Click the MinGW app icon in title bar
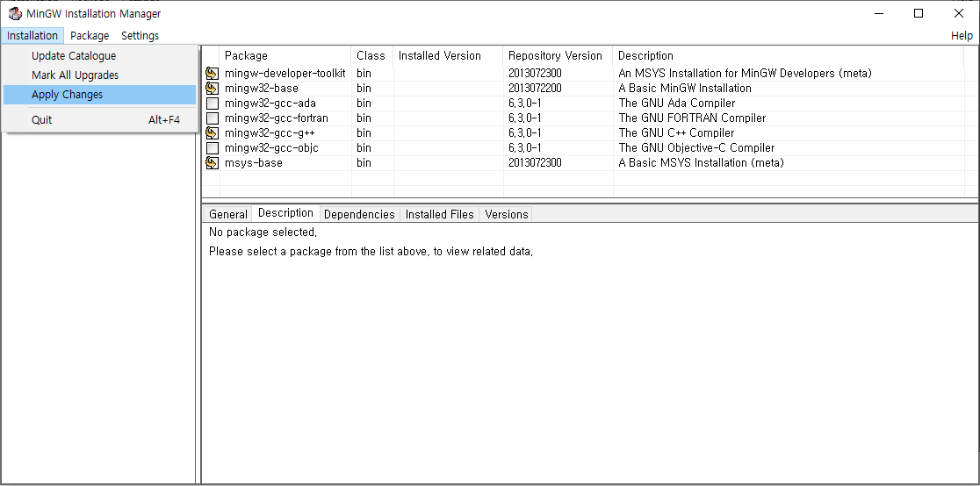 (x=15, y=14)
